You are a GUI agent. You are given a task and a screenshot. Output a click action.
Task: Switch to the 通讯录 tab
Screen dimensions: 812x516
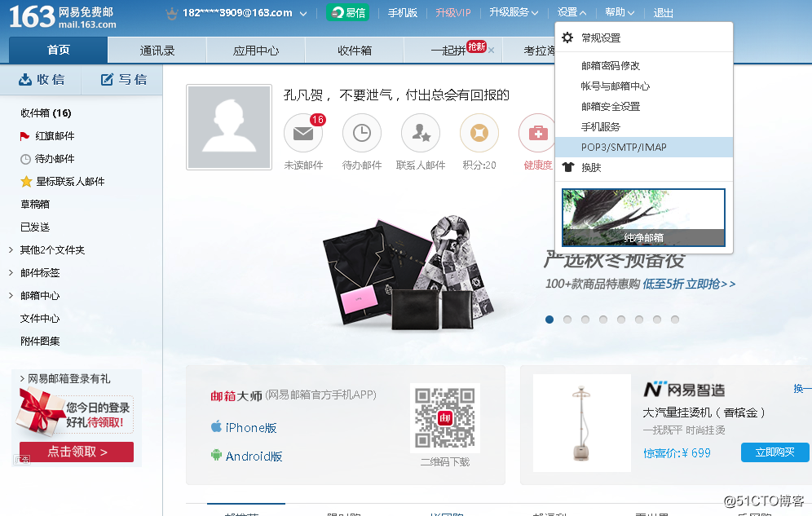point(157,51)
